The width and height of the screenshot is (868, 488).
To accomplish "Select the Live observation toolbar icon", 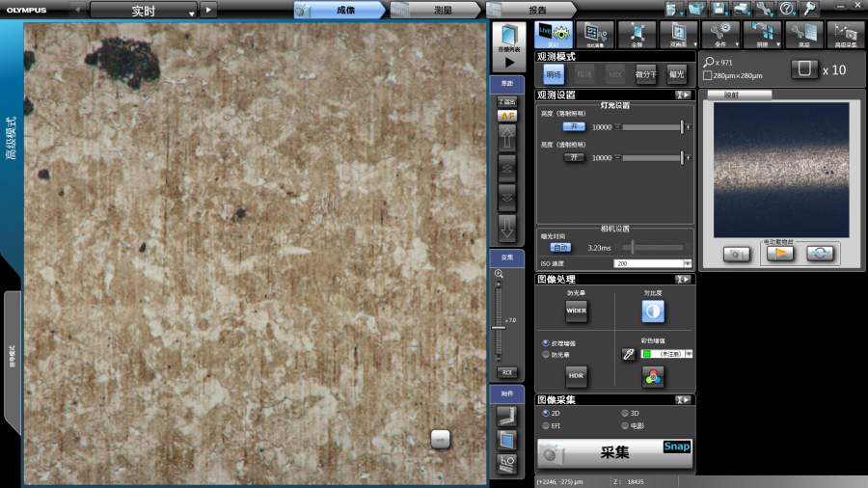I will coord(554,35).
